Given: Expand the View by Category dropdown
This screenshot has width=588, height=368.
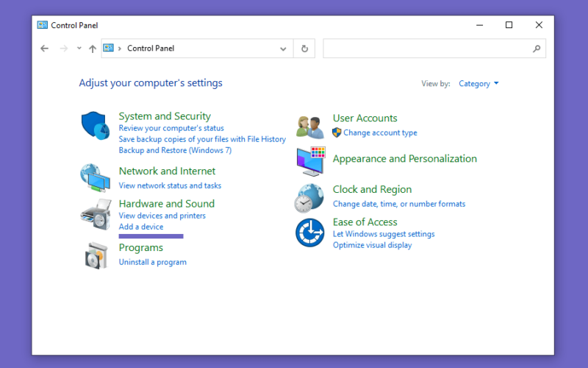Looking at the screenshot, I should pyautogui.click(x=478, y=83).
